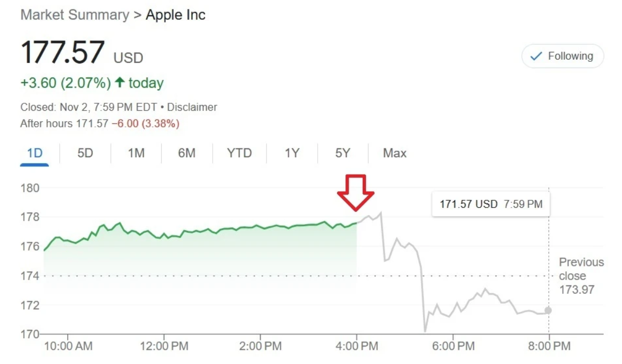Viewport: 622px width, 364px height.
Task: Select the Max range tab
Action: tap(394, 153)
